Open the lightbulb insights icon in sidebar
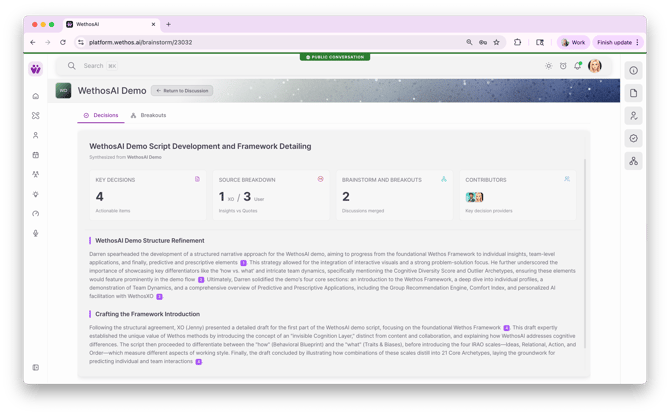670x415 pixels. tap(36, 194)
